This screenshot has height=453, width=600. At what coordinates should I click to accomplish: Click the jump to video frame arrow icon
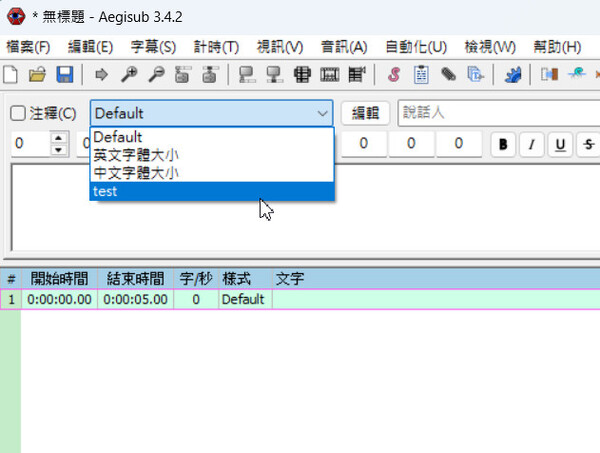101,74
